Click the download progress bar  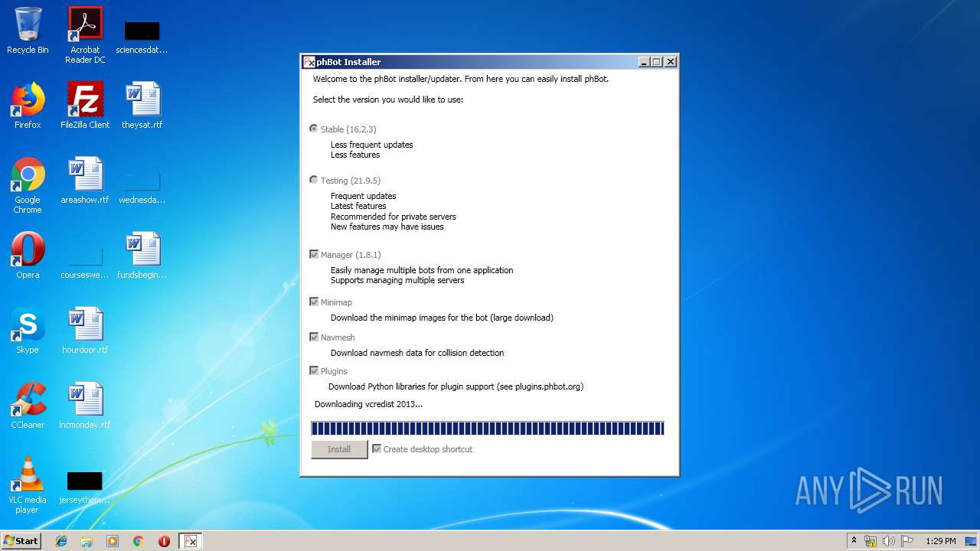488,429
